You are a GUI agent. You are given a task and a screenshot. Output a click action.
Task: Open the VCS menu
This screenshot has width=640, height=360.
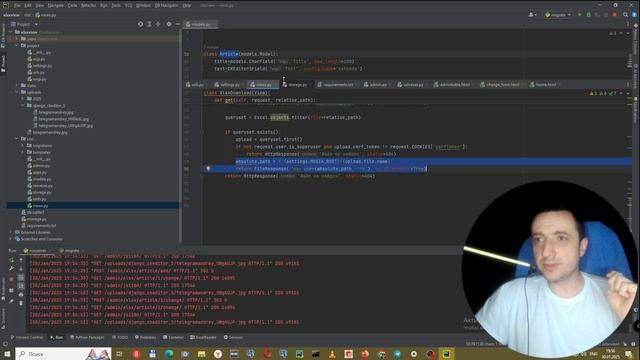pyautogui.click(x=129, y=6)
